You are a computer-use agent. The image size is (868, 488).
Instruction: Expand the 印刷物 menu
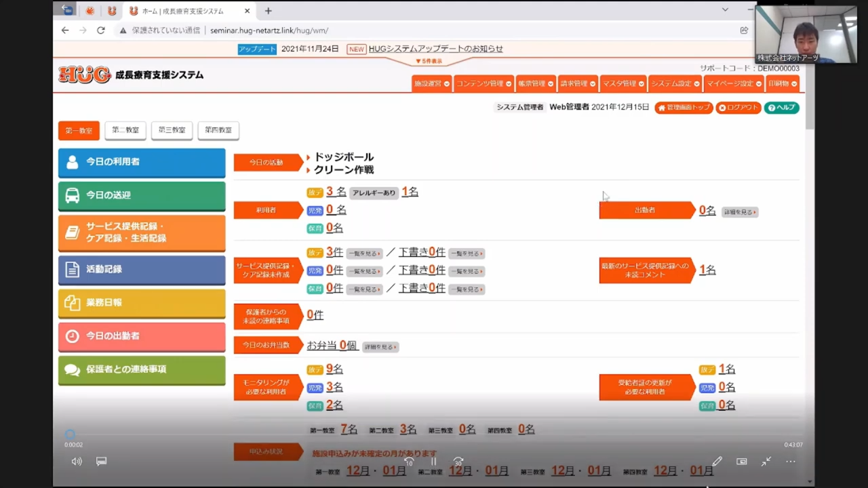point(783,83)
